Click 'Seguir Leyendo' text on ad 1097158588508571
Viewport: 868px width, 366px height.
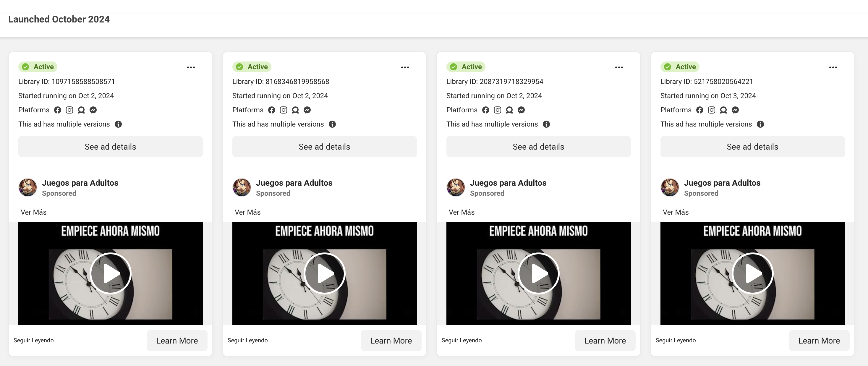click(33, 340)
